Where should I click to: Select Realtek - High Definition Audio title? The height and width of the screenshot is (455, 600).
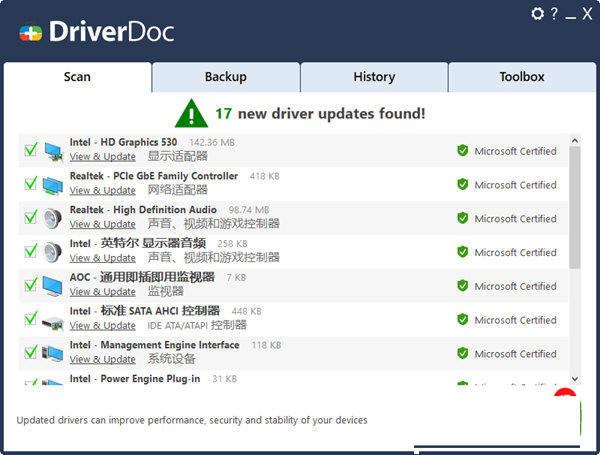(x=143, y=210)
